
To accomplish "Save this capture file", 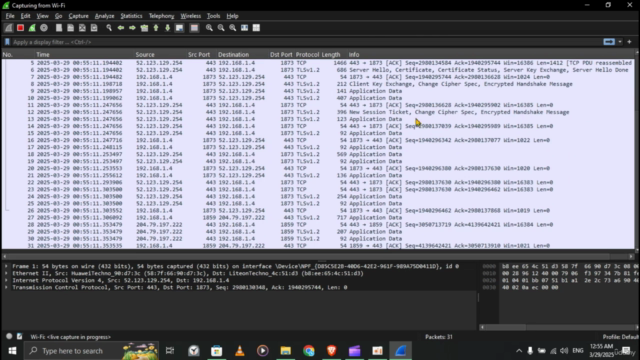I will pos(71,28).
